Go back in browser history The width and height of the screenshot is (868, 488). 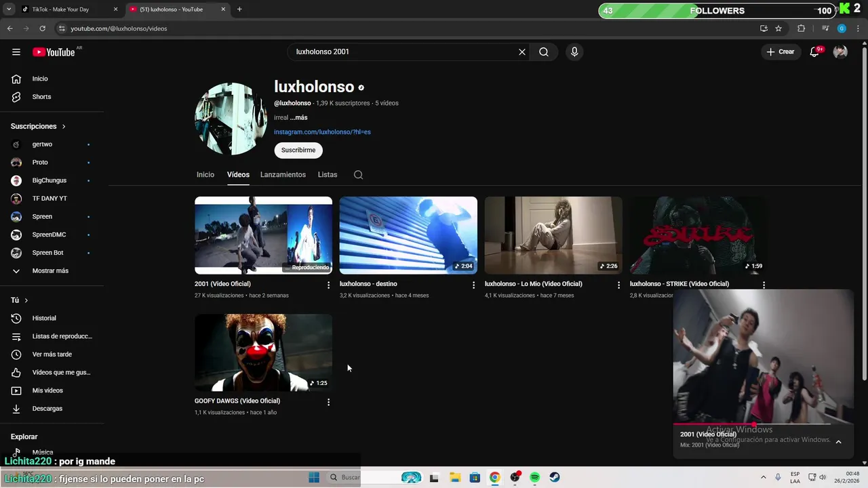click(x=9, y=28)
